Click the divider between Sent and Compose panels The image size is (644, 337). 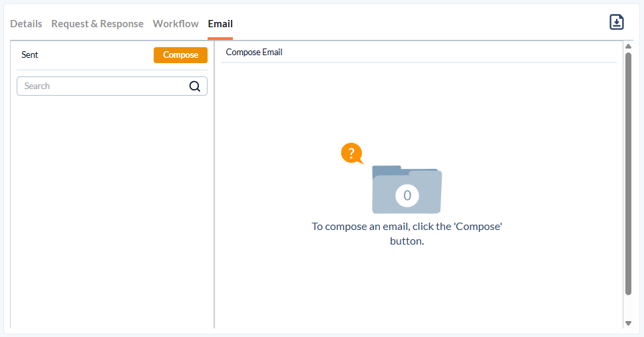(214, 185)
